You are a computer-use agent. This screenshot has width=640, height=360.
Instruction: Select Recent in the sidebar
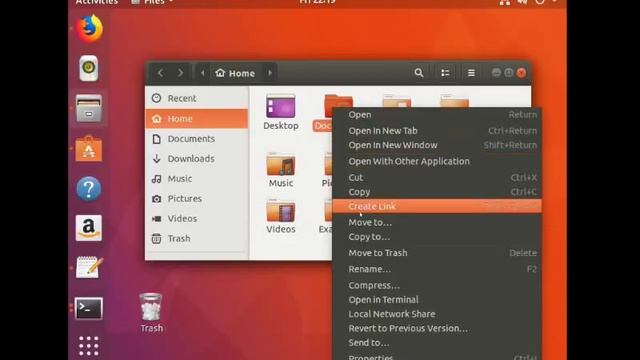pyautogui.click(x=197, y=98)
